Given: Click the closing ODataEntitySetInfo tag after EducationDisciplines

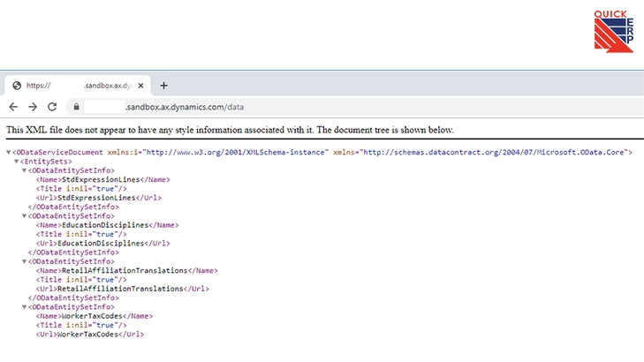Looking at the screenshot, I should (x=73, y=253).
